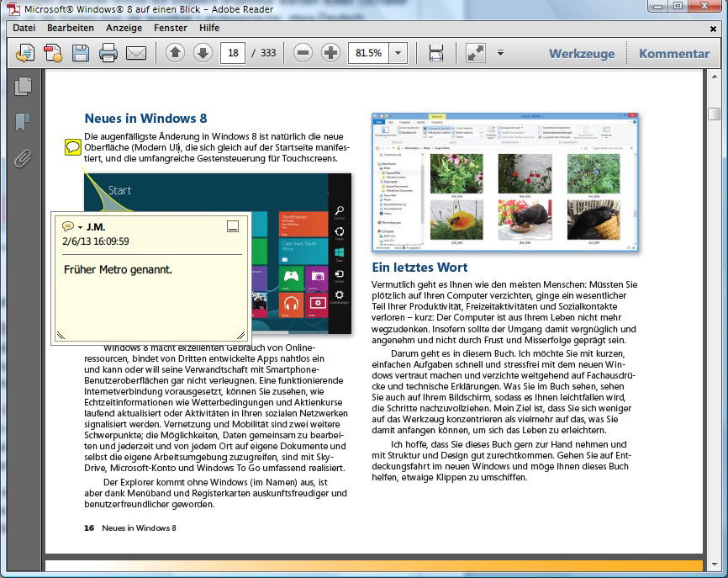728x578 pixels.
Task: Open the Datei menu
Action: coord(24,28)
